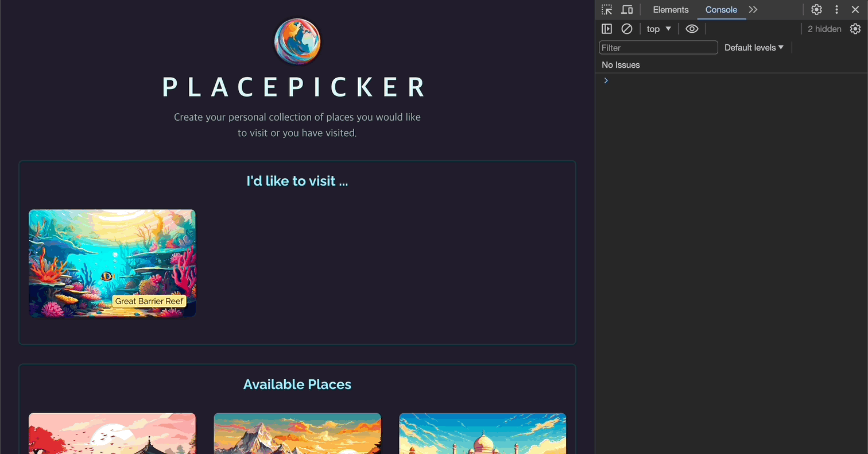Open the Default levels dropdown
Screen dimensions: 868x454
pyautogui.click(x=754, y=48)
